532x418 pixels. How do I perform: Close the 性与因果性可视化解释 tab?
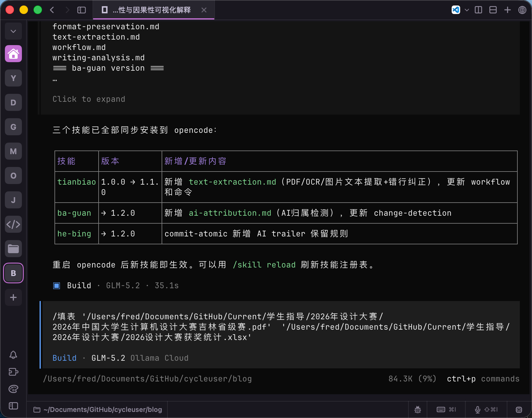pyautogui.click(x=204, y=10)
